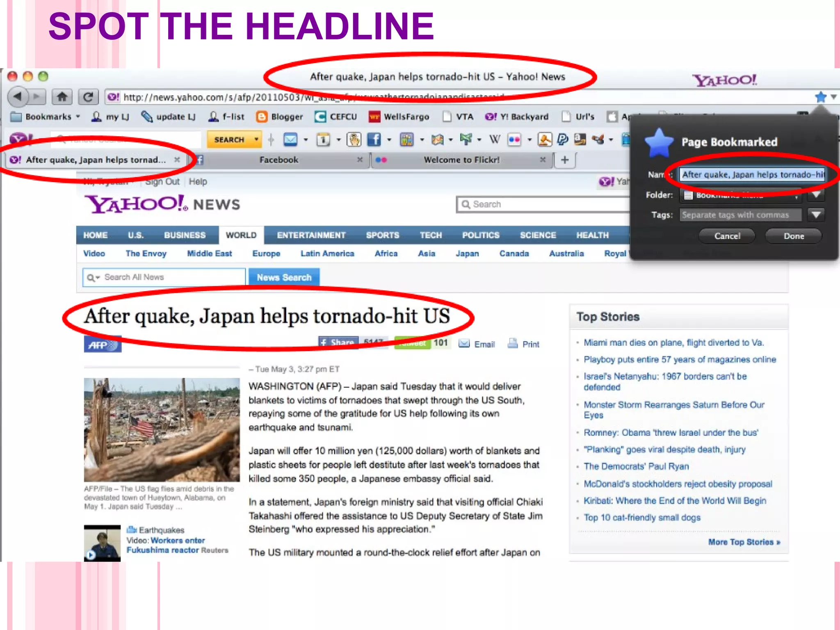Expand the arrow next to Tags field
Screen dimensions: 840x630
(816, 215)
